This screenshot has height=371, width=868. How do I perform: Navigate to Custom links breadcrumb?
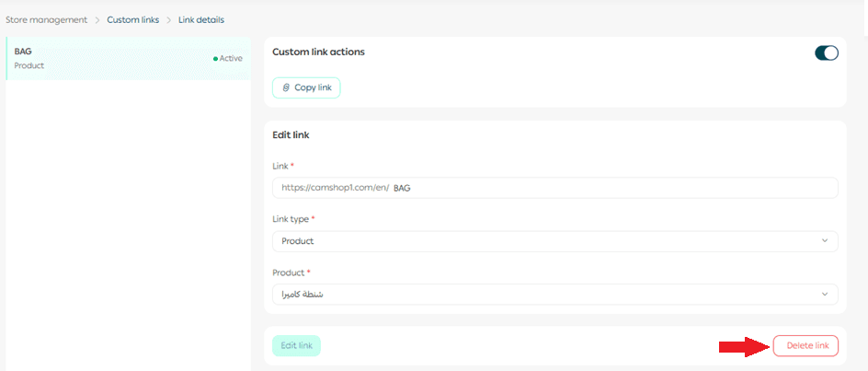pos(132,19)
